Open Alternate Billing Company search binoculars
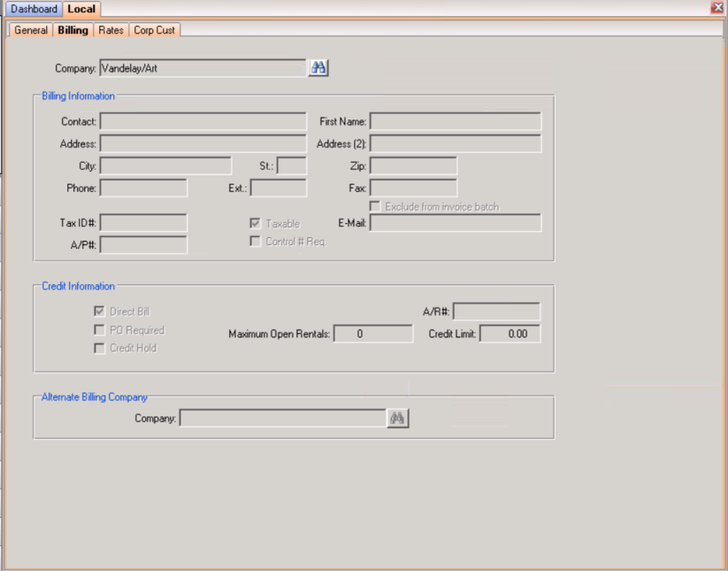This screenshot has height=571, width=728. 397,418
